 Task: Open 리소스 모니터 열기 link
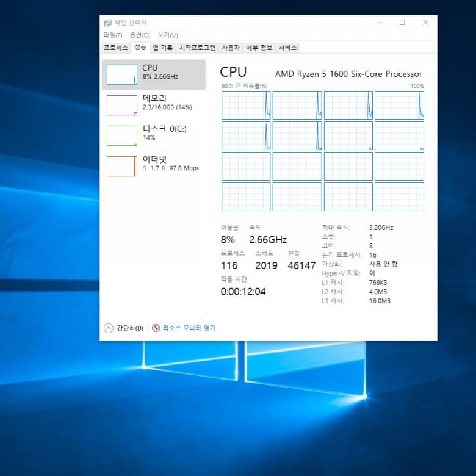pyautogui.click(x=189, y=328)
